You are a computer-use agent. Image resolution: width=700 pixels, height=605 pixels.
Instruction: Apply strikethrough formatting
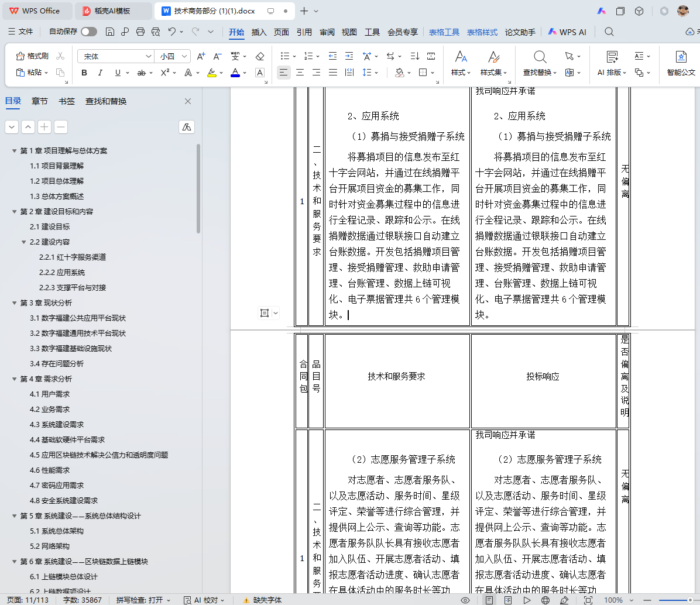click(x=141, y=73)
